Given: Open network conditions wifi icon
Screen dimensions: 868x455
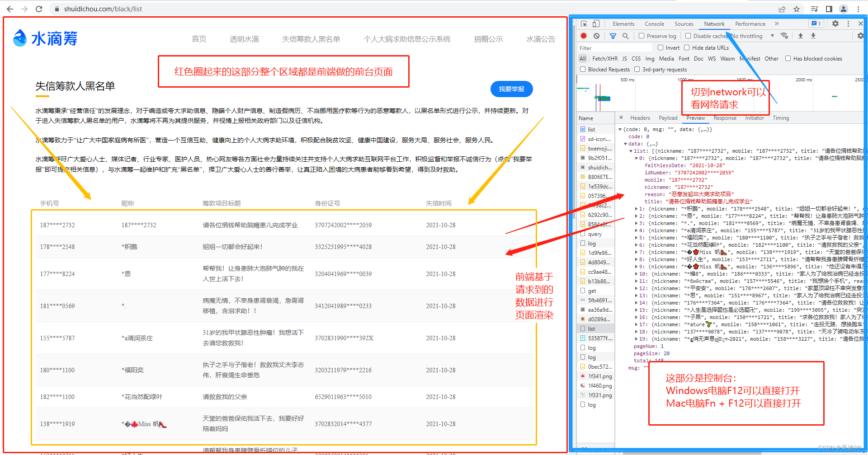Looking at the screenshot, I should point(784,36).
